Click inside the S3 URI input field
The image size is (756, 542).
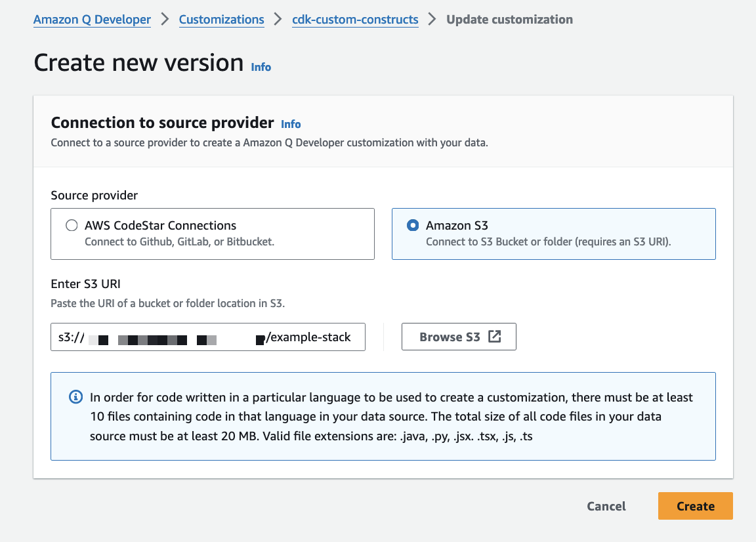click(208, 337)
